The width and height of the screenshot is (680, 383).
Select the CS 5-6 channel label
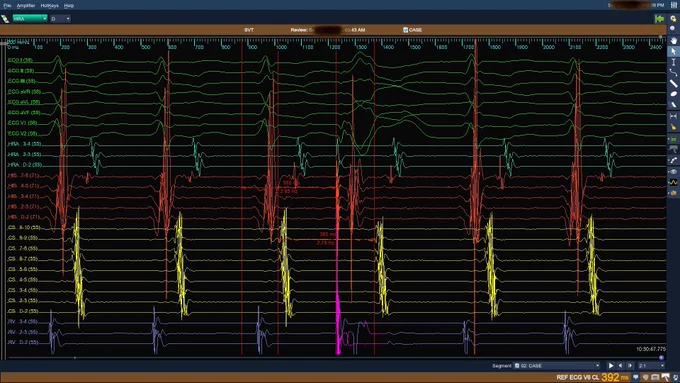pyautogui.click(x=23, y=269)
